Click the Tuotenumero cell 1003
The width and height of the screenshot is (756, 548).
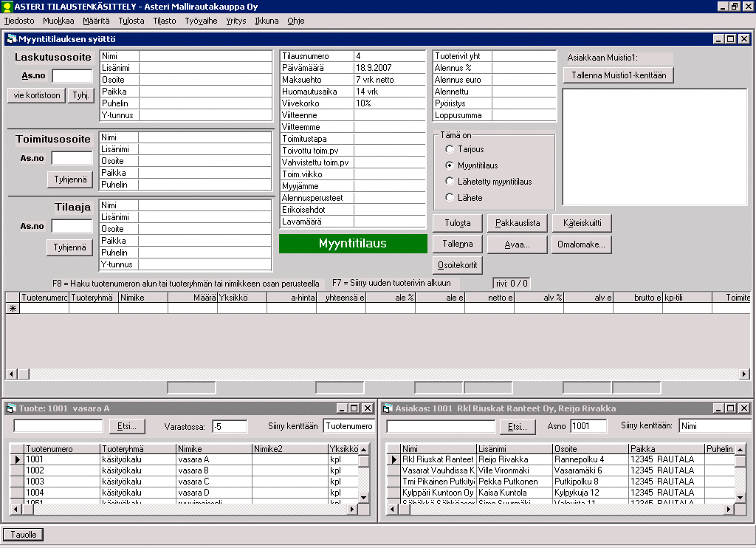tap(62, 482)
